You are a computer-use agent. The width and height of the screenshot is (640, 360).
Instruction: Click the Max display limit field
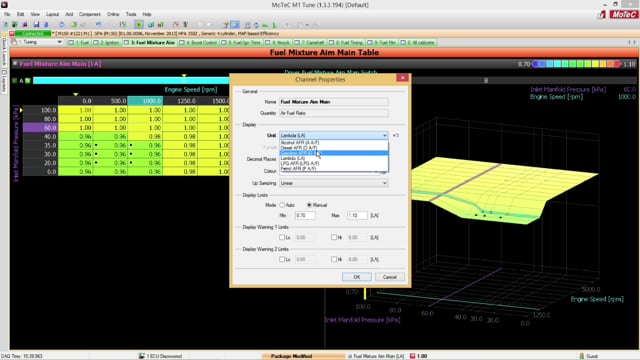click(x=357, y=215)
